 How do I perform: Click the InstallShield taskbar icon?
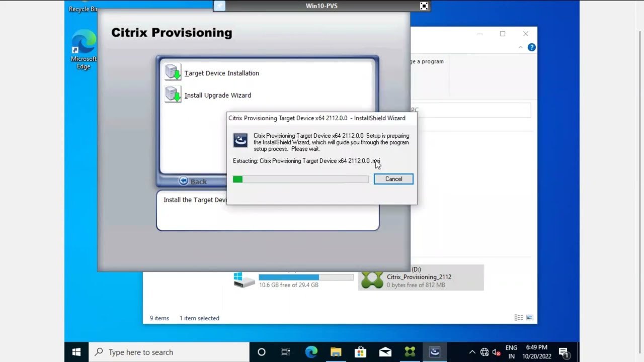434,352
